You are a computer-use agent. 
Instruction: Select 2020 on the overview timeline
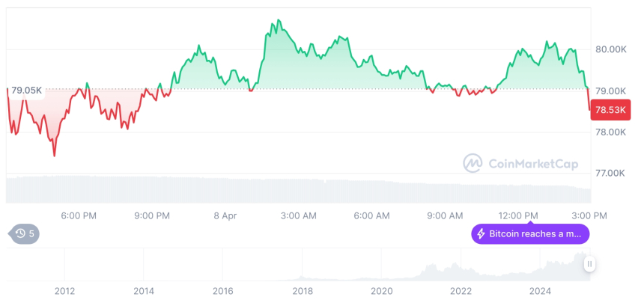[x=381, y=291]
